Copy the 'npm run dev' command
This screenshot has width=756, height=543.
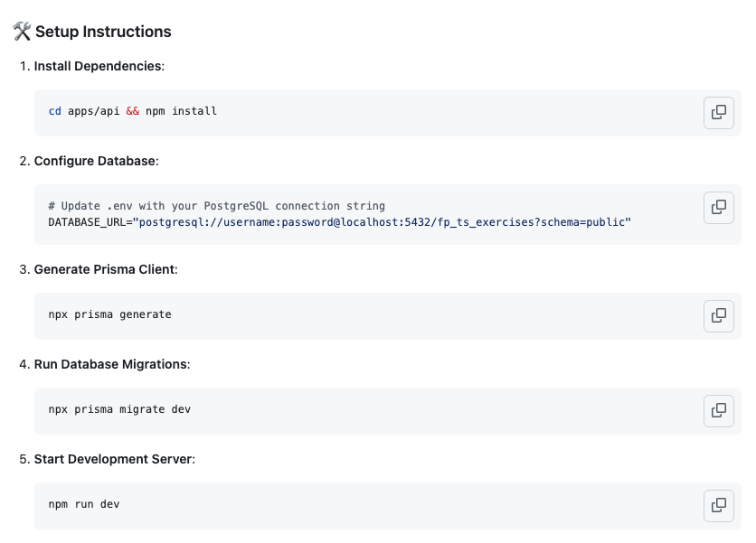click(718, 506)
